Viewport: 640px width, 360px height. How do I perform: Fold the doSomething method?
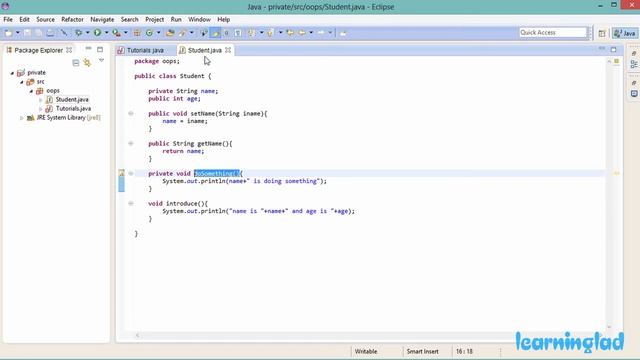(131, 173)
